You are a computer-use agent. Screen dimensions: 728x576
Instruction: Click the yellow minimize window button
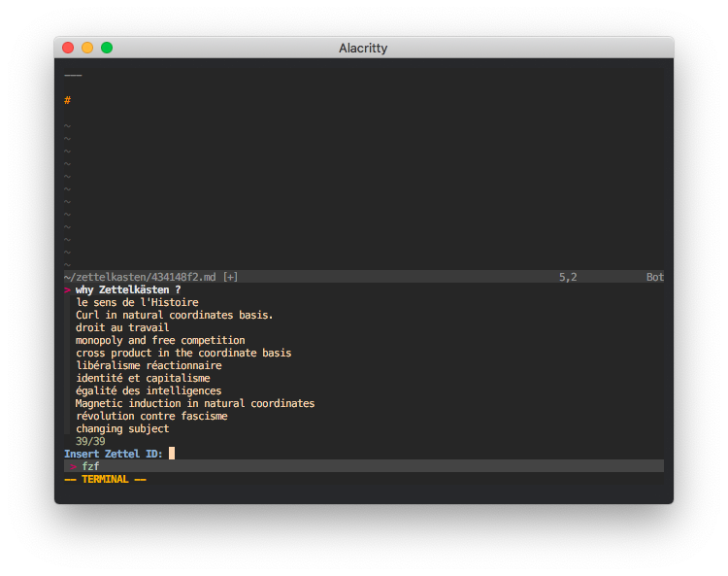pos(87,48)
